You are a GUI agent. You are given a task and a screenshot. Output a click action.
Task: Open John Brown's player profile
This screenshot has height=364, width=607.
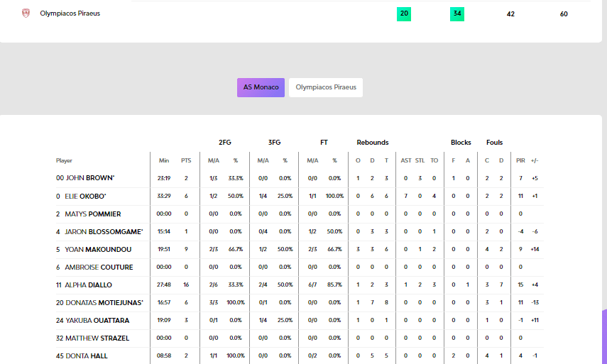(86, 178)
